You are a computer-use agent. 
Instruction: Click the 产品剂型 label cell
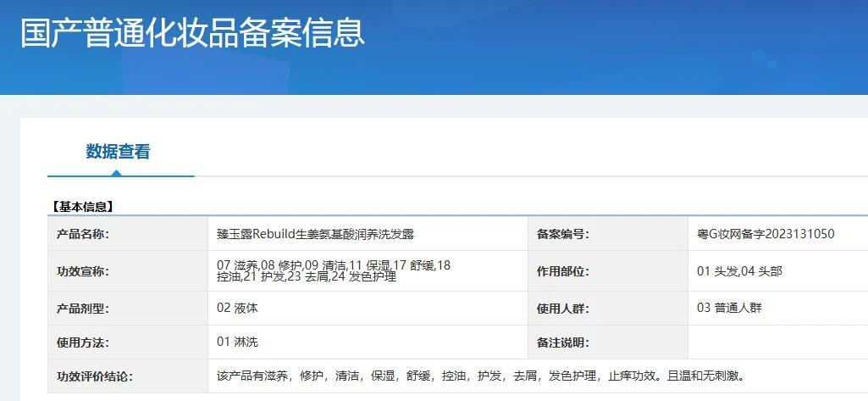click(x=128, y=309)
